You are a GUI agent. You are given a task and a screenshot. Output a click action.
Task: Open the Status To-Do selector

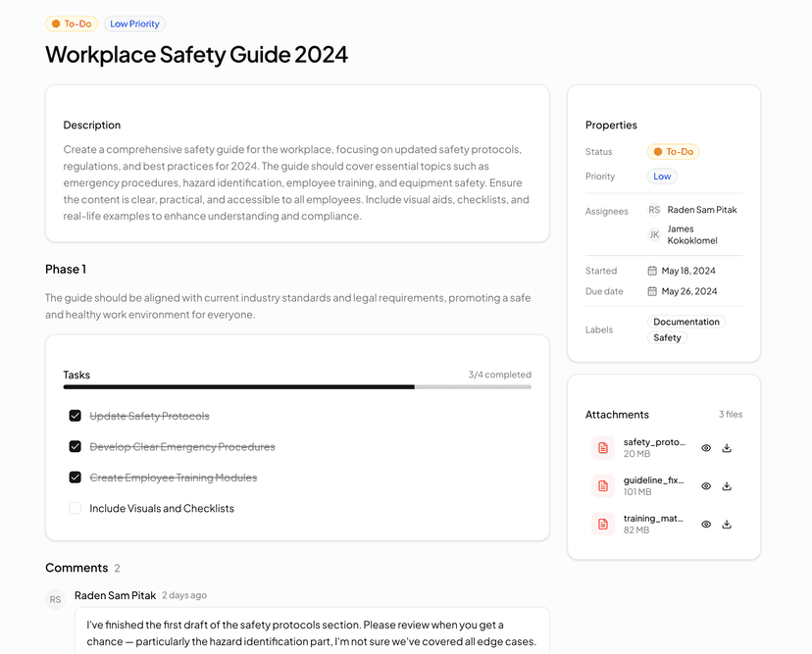[674, 151]
